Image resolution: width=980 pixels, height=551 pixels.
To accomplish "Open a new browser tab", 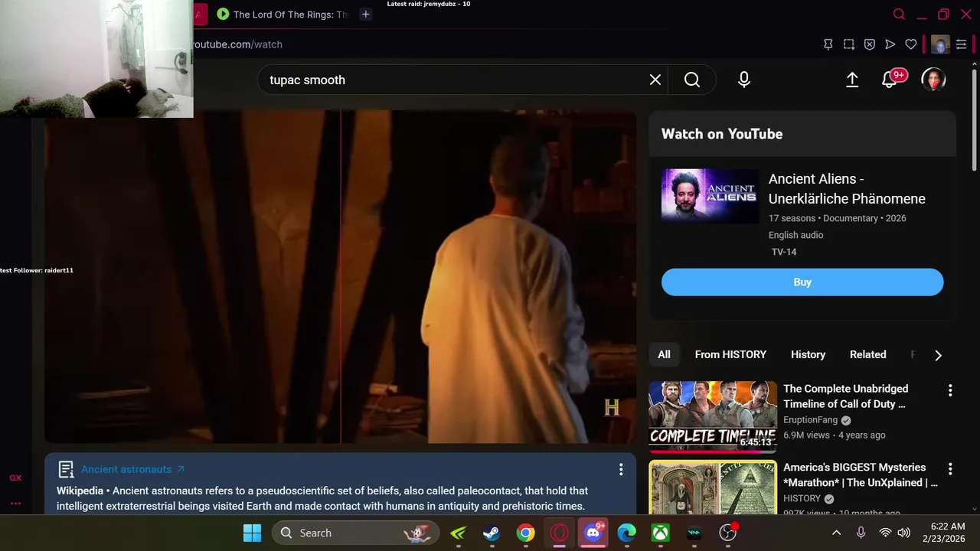I will click(366, 14).
